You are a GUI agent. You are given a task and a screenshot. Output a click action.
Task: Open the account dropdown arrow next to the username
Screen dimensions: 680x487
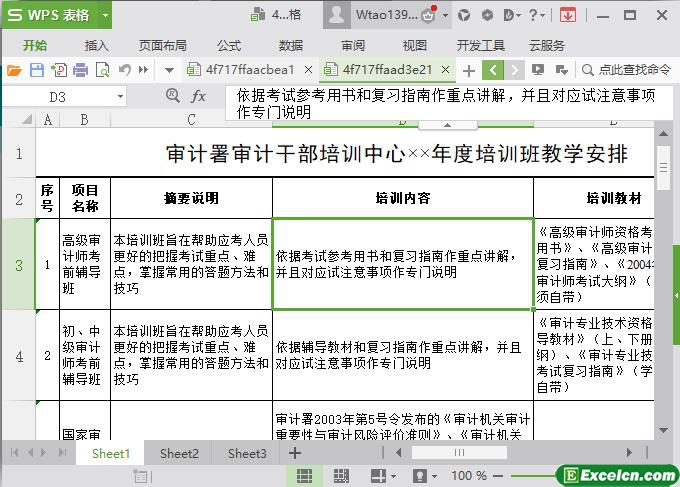tap(445, 16)
